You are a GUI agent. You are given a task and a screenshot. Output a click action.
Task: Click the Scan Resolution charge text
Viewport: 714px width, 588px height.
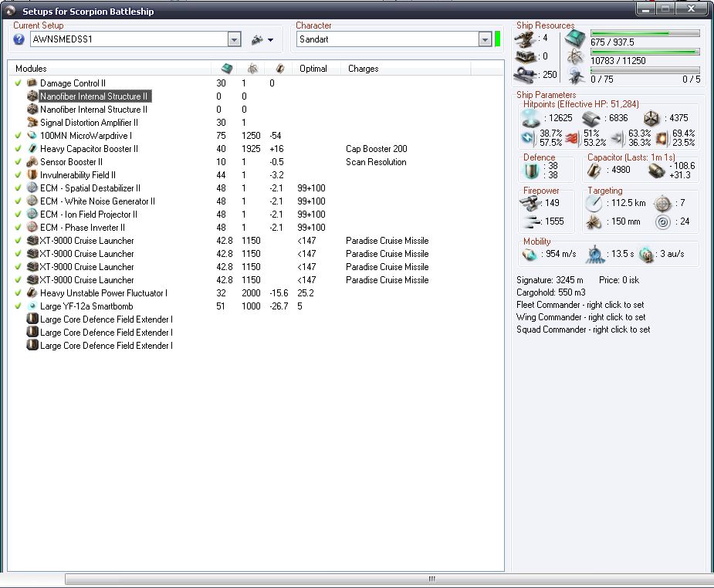(376, 162)
